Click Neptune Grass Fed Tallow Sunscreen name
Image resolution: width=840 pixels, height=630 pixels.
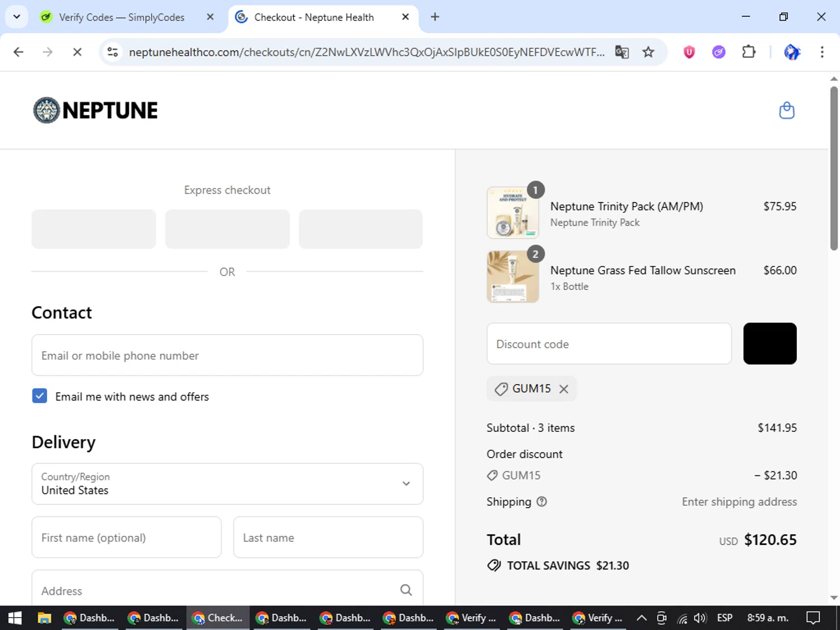point(643,270)
